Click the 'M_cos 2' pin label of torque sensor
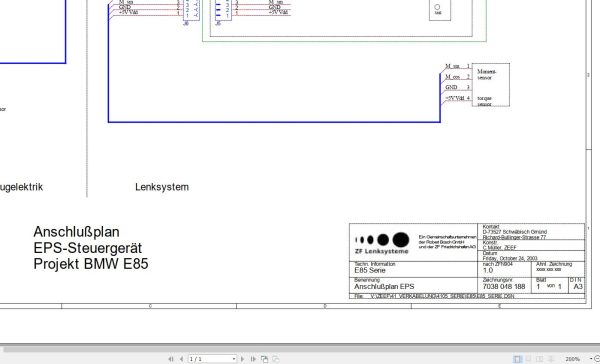The image size is (600, 364). (x=457, y=77)
